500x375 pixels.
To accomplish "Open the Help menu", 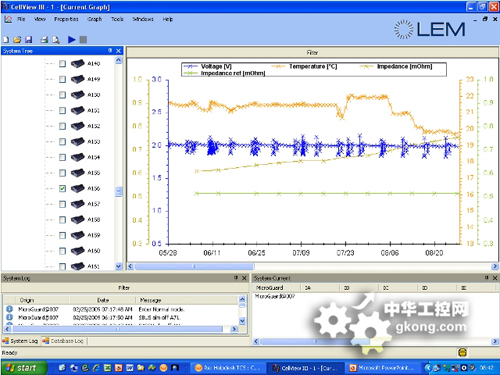I will point(168,19).
